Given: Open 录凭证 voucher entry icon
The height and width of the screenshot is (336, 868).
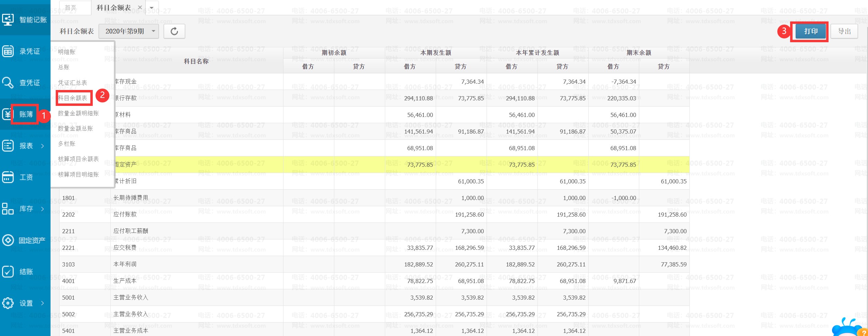Looking at the screenshot, I should pos(8,51).
